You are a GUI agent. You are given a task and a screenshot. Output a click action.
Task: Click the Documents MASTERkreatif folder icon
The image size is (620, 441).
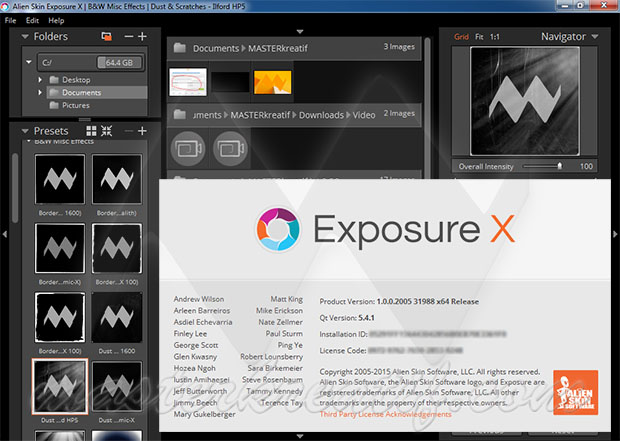coord(180,48)
